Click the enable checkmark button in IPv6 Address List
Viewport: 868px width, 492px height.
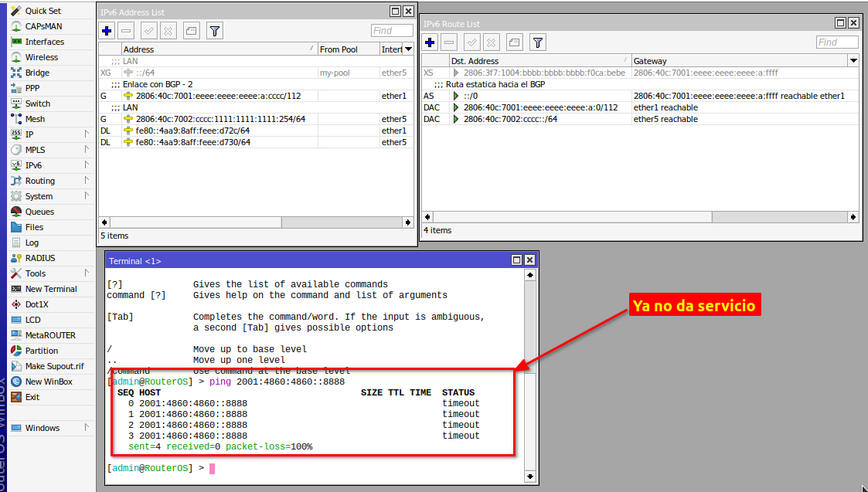149,31
